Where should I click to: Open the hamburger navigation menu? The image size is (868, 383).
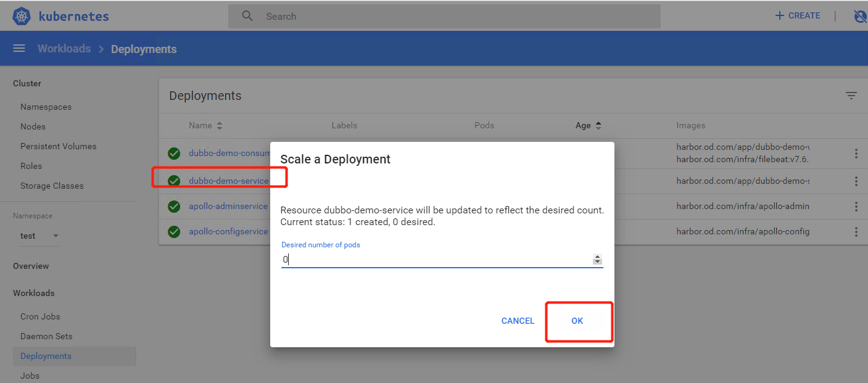click(19, 49)
